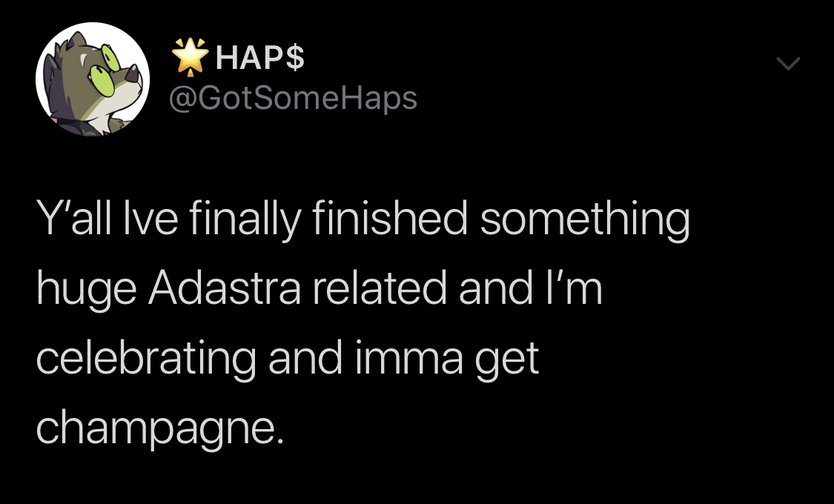Click the word "get" in the tweet
The image size is (834, 504).
click(512, 361)
